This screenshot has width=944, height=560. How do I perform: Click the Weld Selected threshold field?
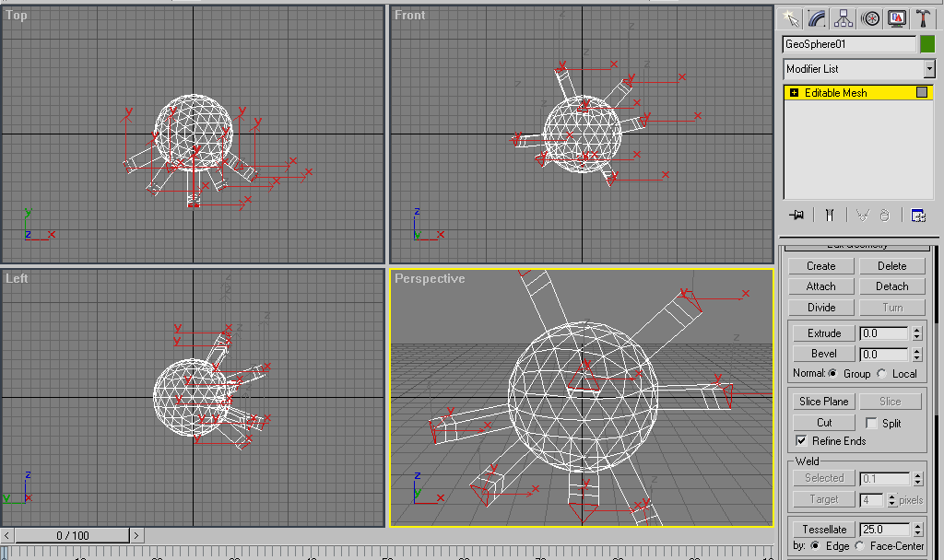click(x=885, y=479)
